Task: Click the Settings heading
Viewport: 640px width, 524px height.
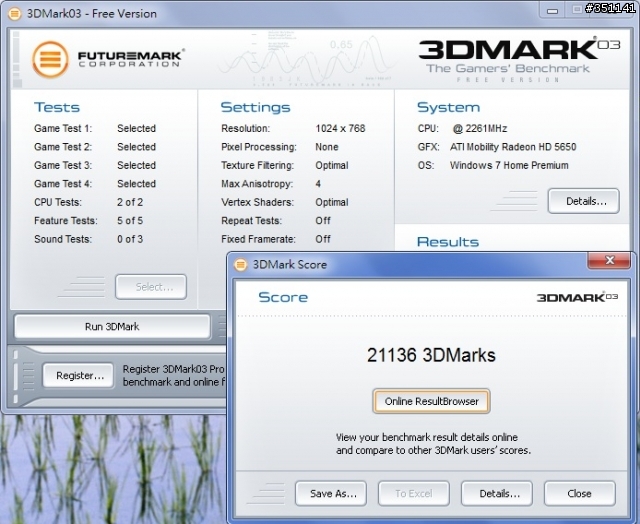Action: (255, 107)
